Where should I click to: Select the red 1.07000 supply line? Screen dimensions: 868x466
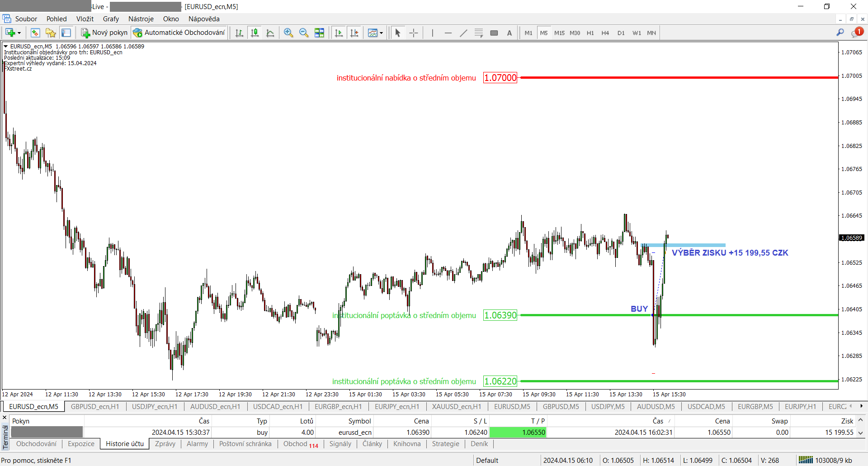679,77
